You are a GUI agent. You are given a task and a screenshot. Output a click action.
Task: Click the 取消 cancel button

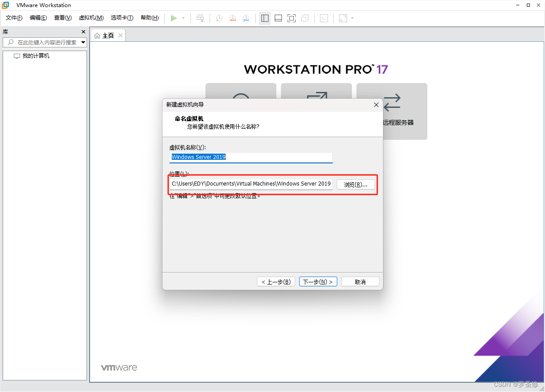(360, 282)
